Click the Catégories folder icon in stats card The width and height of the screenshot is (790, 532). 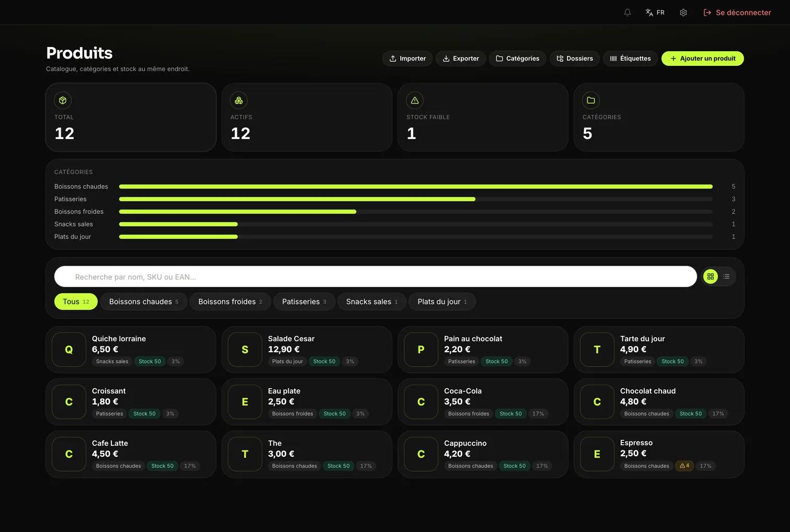591,100
